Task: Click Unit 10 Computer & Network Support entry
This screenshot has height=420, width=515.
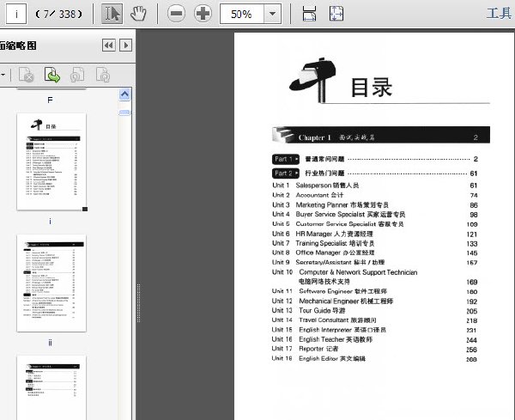Action: (375, 277)
